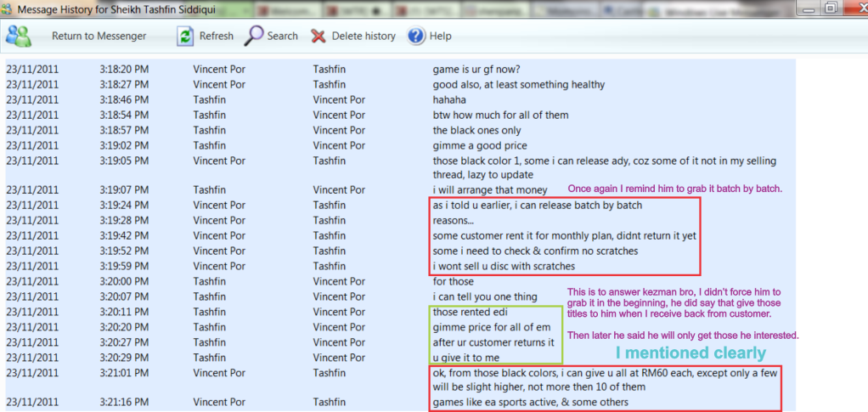Click the "reasons..." message line
Viewport: 868px width, 412px height.
(x=455, y=220)
